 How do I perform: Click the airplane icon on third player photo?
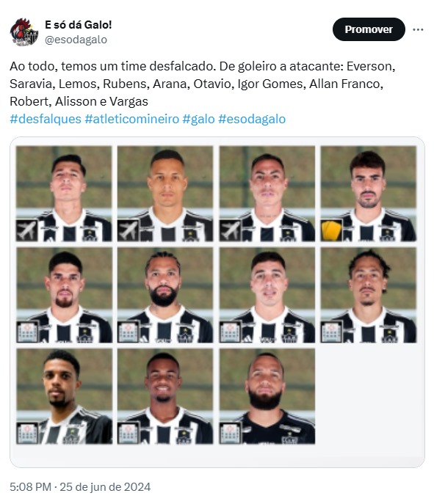(230, 230)
